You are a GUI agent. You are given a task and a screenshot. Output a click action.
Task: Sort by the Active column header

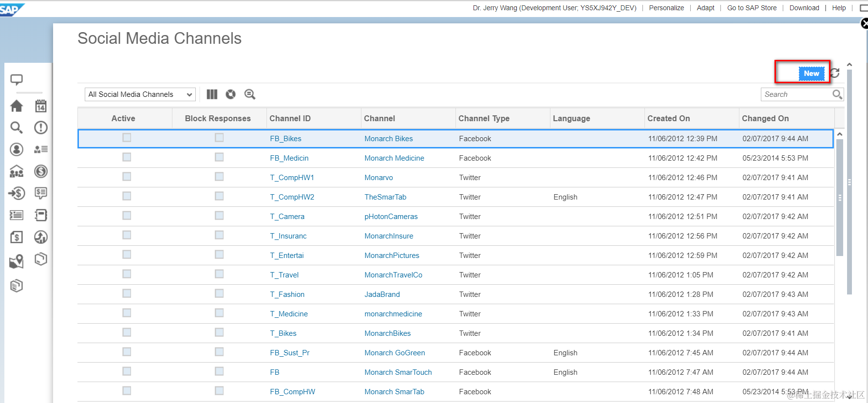pyautogui.click(x=125, y=118)
